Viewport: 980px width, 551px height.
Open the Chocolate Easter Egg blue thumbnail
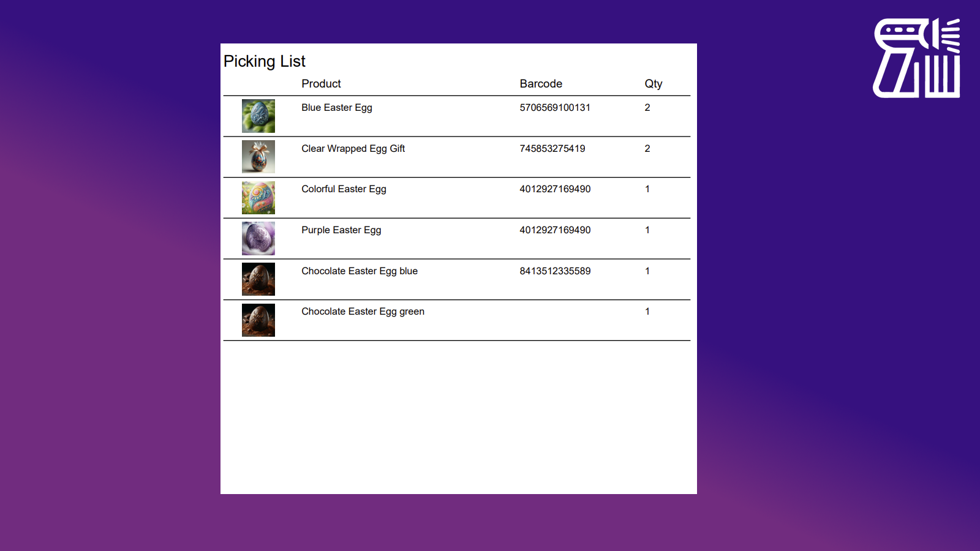click(258, 279)
